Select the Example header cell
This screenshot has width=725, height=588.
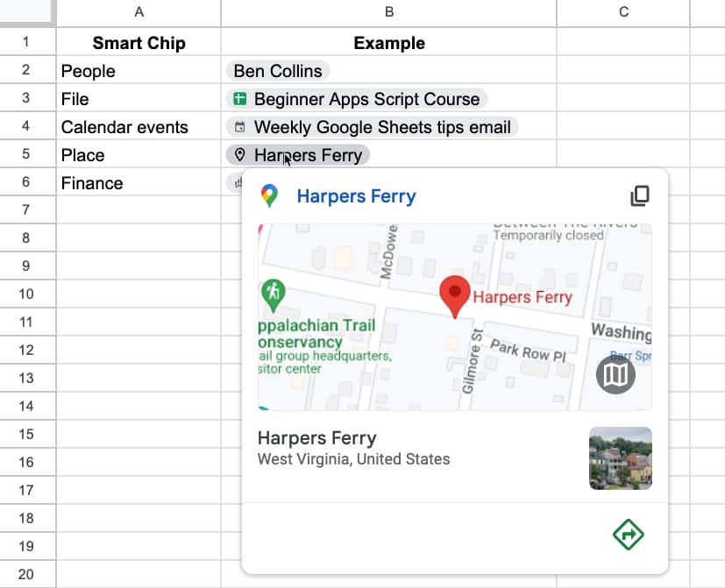point(389,42)
